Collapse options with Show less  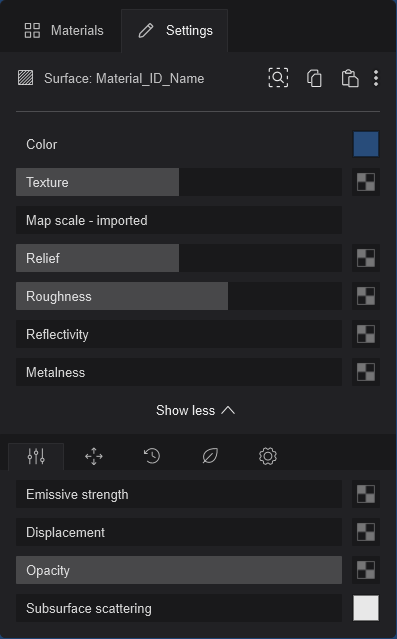pos(196,410)
